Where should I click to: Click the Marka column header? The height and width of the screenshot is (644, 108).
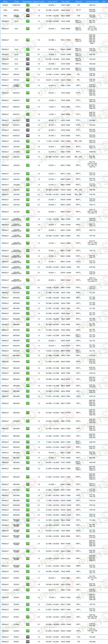(x=5, y=2)
